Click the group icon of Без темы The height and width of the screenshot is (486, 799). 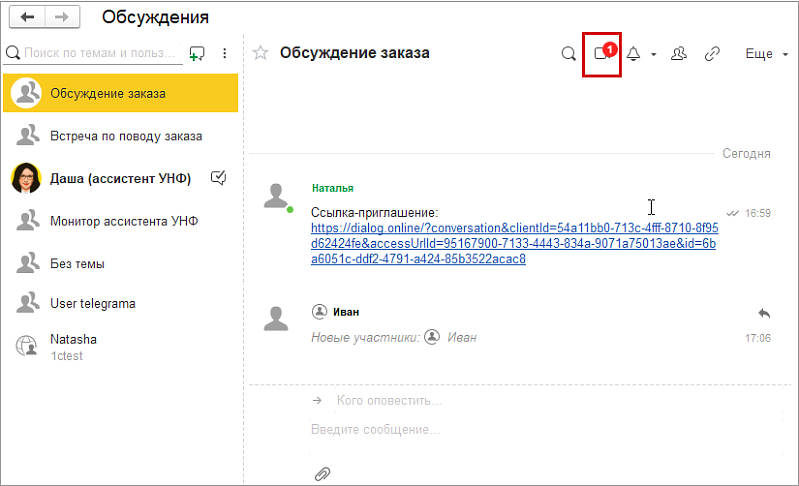pos(28,263)
